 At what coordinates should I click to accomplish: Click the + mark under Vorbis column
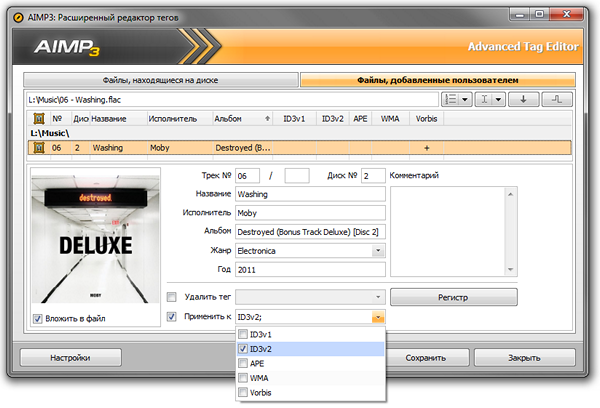(427, 148)
